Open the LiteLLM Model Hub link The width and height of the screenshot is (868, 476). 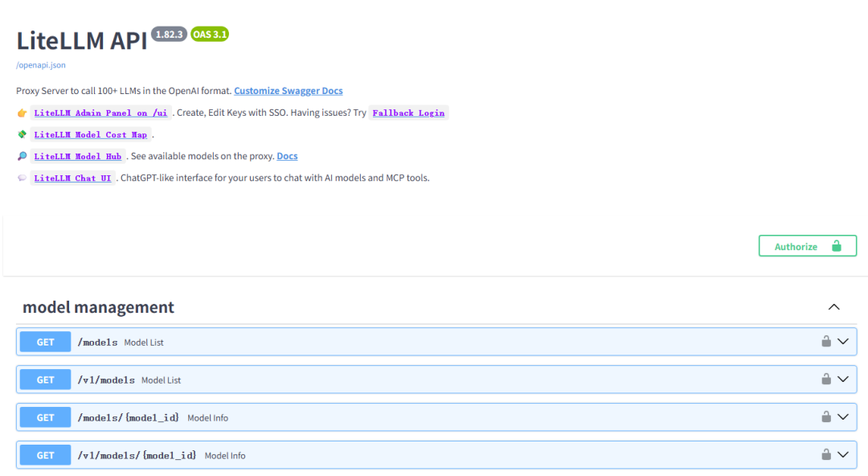(x=77, y=156)
